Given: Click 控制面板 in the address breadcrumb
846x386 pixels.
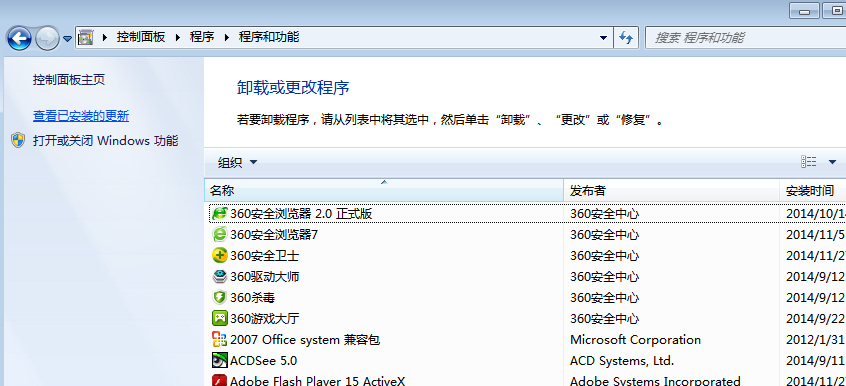Looking at the screenshot, I should [x=141, y=37].
